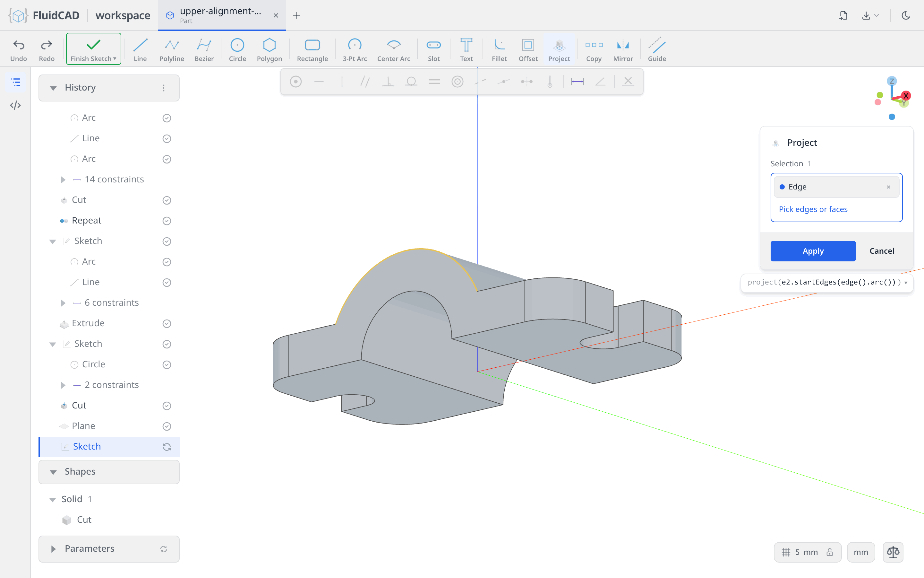Screen dimensions: 924x578
Task: Select the Extrude history item
Action: pyautogui.click(x=88, y=323)
